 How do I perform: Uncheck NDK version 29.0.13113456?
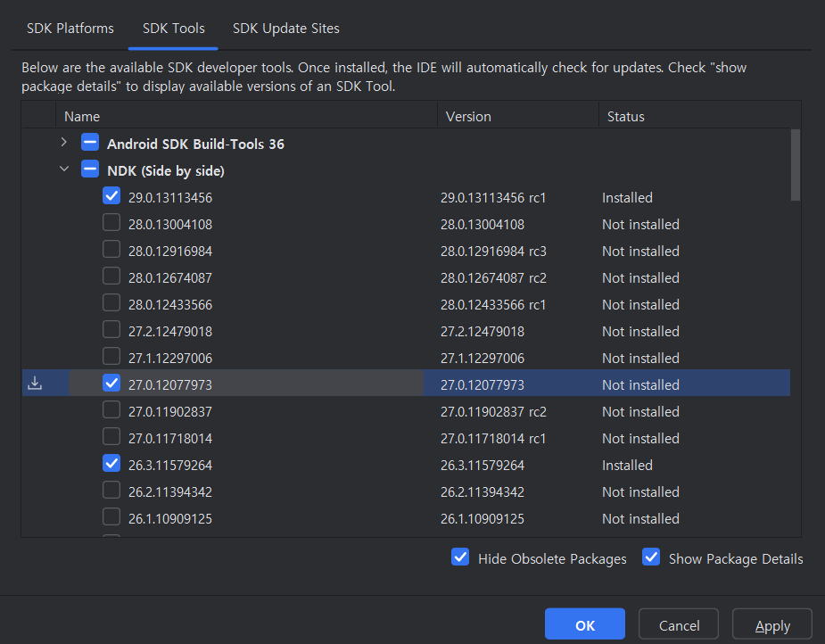111,196
